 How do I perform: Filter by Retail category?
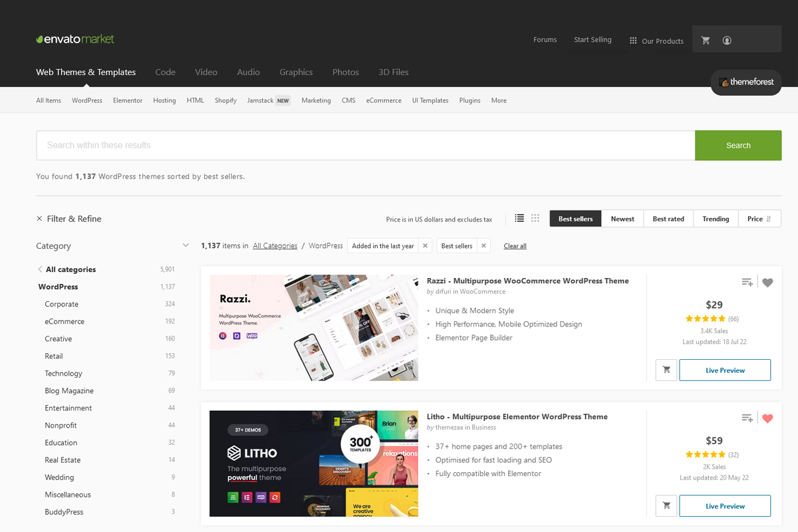tap(54, 356)
